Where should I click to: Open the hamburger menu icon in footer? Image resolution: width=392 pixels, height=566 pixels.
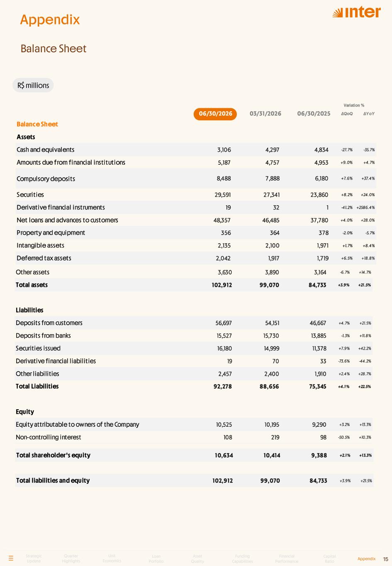click(x=11, y=558)
